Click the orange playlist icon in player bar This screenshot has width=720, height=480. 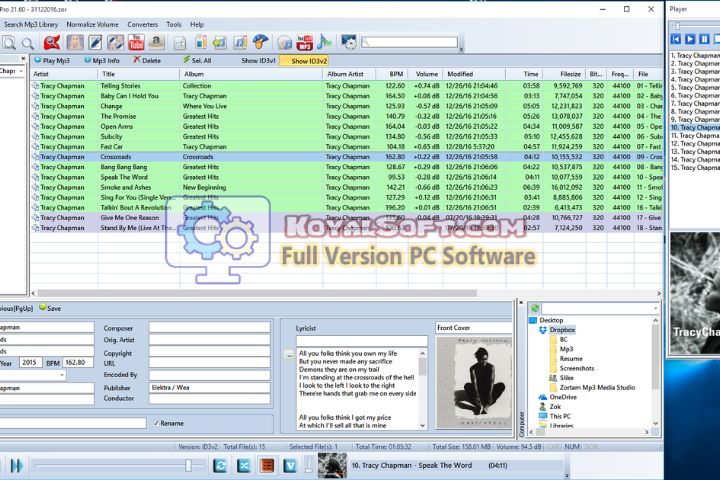(267, 466)
